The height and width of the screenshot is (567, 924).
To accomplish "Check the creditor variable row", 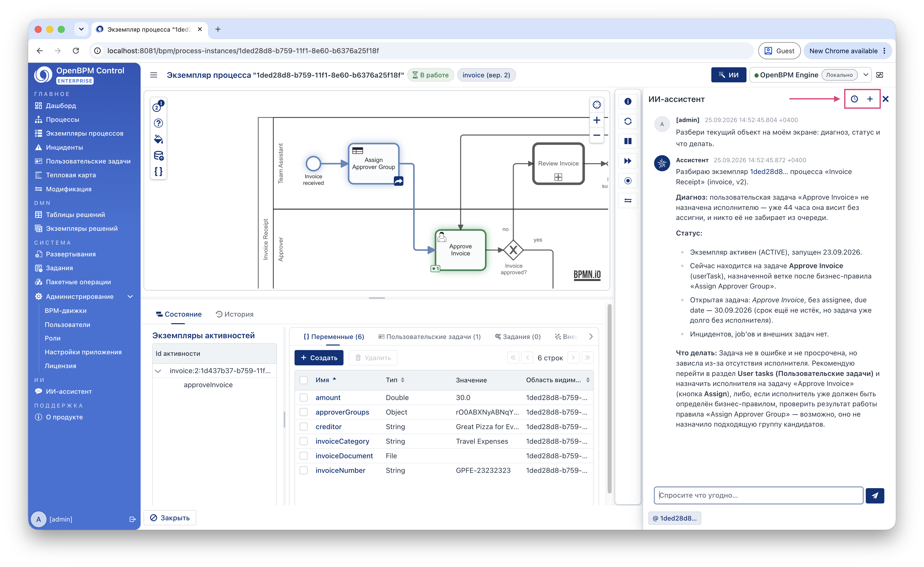I will [x=303, y=427].
